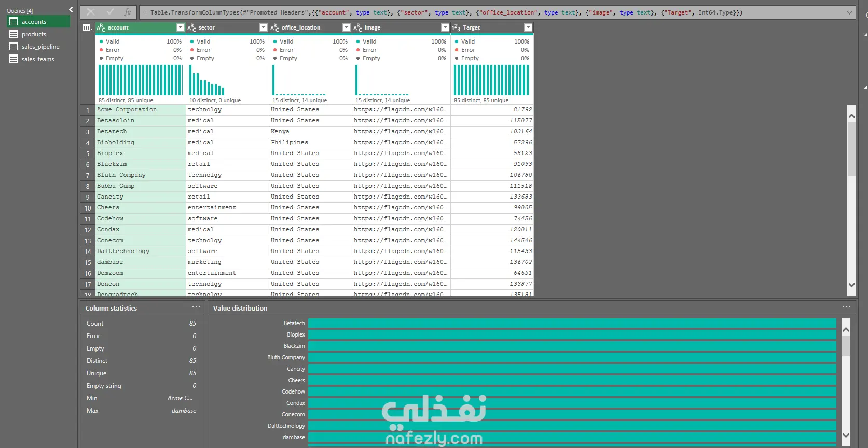Image resolution: width=868 pixels, height=448 pixels.
Task: Cancel formula edit with X icon
Action: click(91, 12)
